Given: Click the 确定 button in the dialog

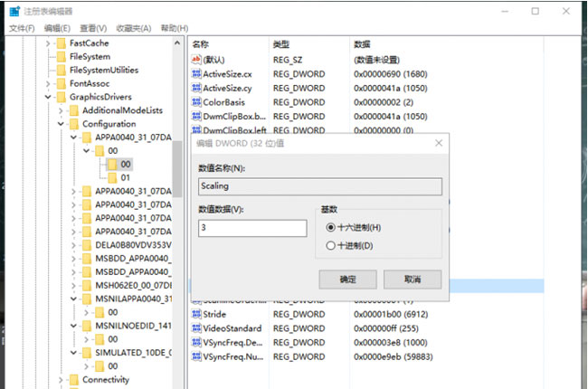Looking at the screenshot, I should coord(347,280).
